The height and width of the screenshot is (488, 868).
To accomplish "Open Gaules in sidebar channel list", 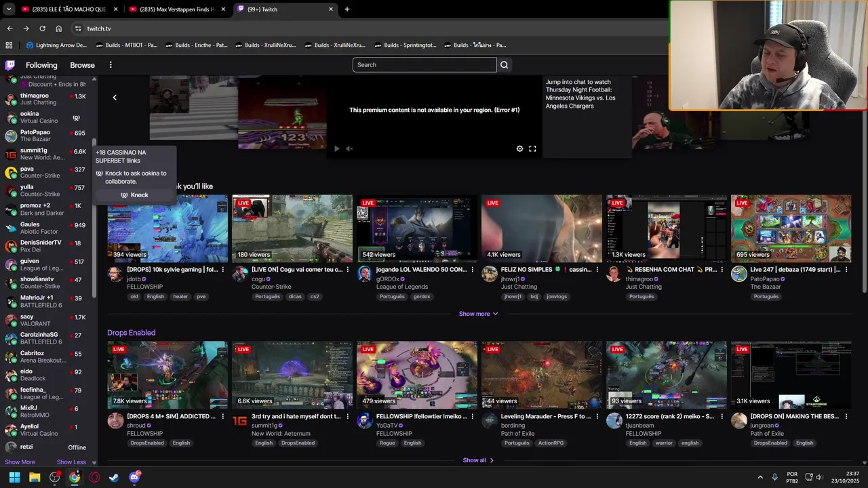I will 46,228.
